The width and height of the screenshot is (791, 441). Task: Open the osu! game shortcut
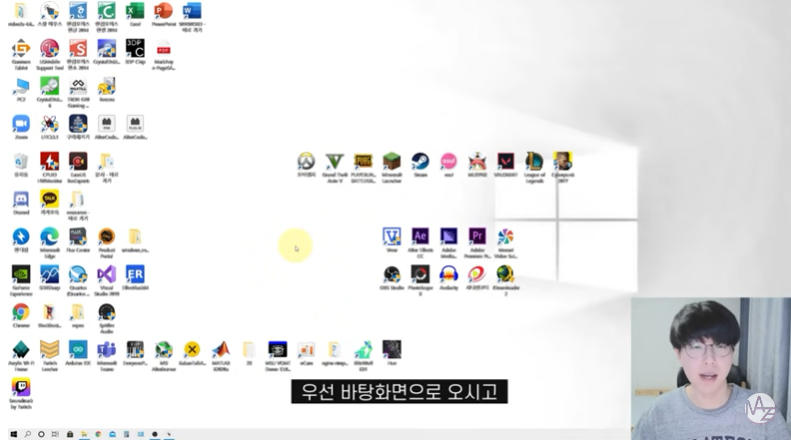click(448, 164)
